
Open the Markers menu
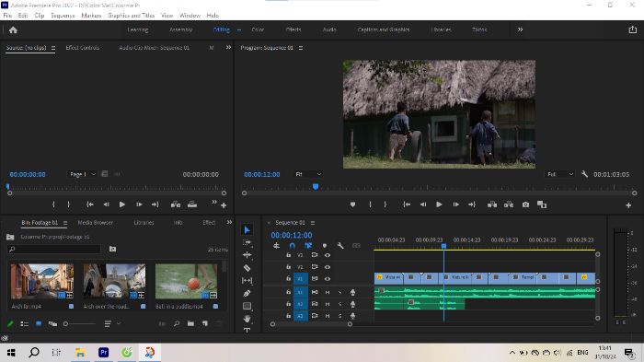point(91,16)
